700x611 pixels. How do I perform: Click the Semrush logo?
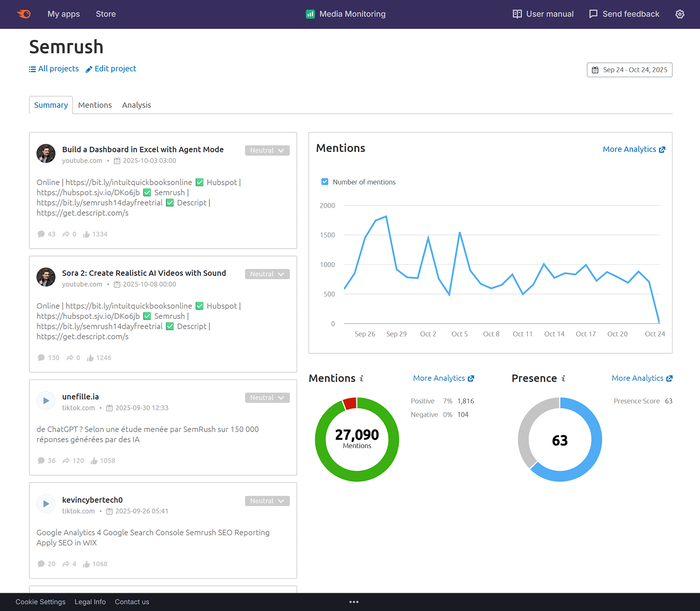[24, 14]
